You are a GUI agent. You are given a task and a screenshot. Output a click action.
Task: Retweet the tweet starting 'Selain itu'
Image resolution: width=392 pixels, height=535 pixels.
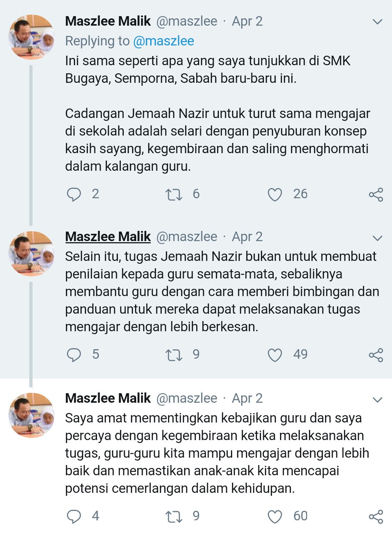point(173,355)
